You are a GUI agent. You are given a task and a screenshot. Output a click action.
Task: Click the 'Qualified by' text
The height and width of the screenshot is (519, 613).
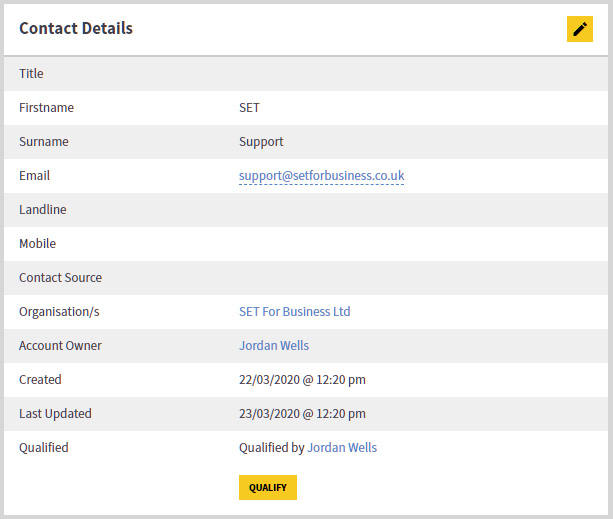[272, 447]
